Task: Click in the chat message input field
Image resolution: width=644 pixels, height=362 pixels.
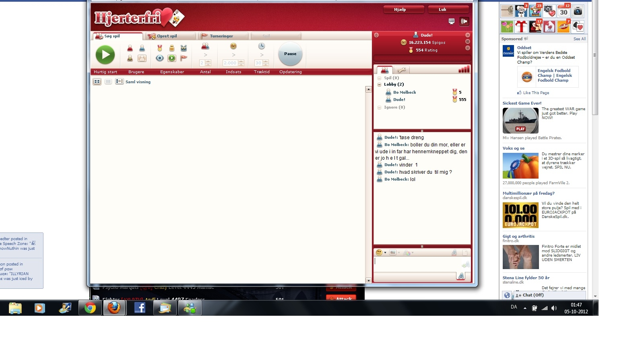Action: tap(417, 263)
